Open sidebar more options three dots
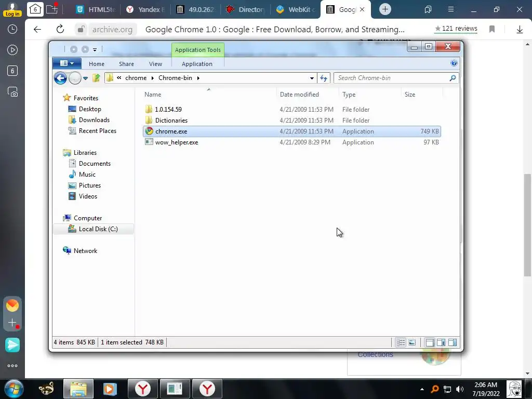 point(12,366)
